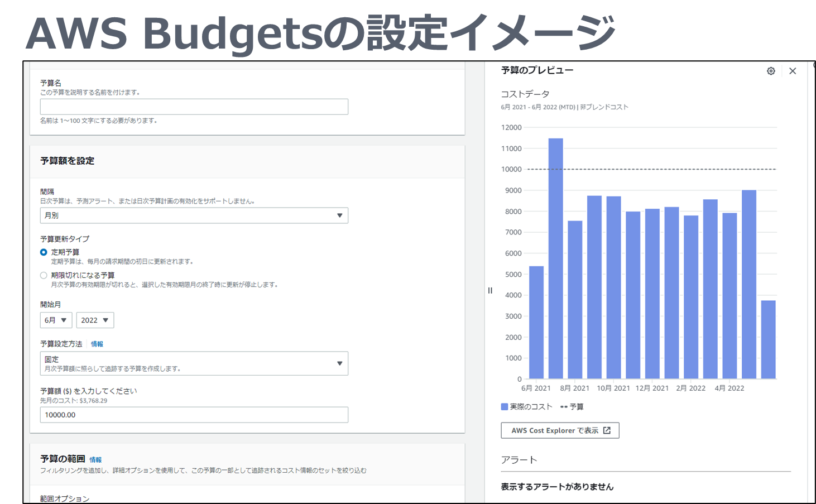This screenshot has height=504, width=816.
Task: Open the start year 2022 dropdown
Action: (x=95, y=320)
